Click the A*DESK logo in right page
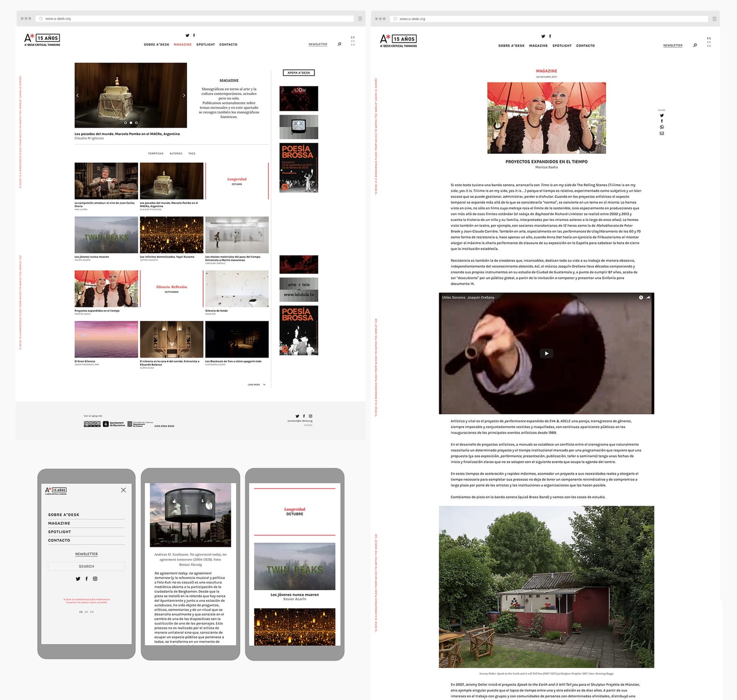 pyautogui.click(x=399, y=40)
